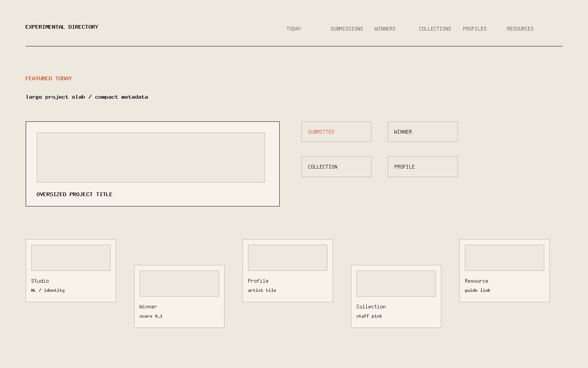Open the Today nav item
Screen dimensions: 588x368
[x=294, y=29]
